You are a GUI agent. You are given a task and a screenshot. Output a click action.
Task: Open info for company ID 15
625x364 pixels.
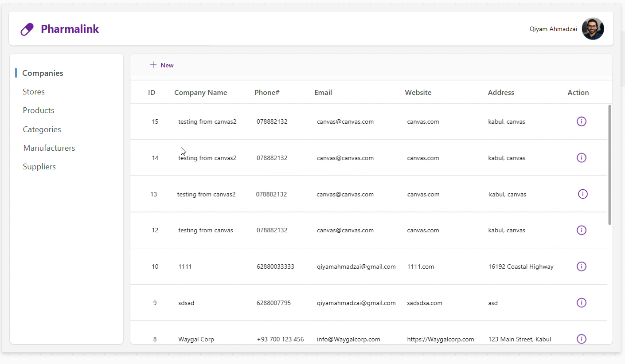click(581, 121)
